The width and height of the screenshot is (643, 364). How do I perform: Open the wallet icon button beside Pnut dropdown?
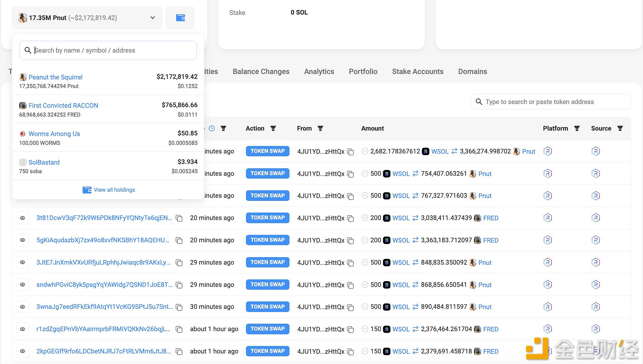[180, 18]
